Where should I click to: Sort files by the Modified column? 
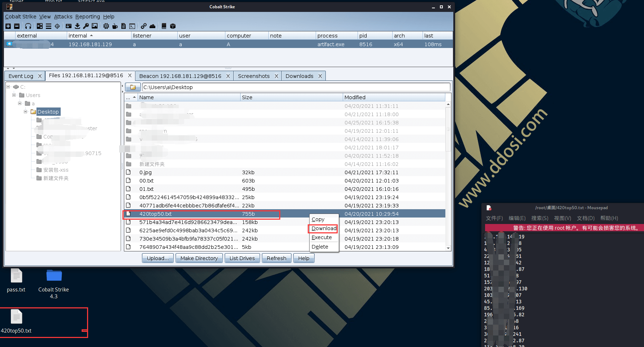pyautogui.click(x=394, y=97)
